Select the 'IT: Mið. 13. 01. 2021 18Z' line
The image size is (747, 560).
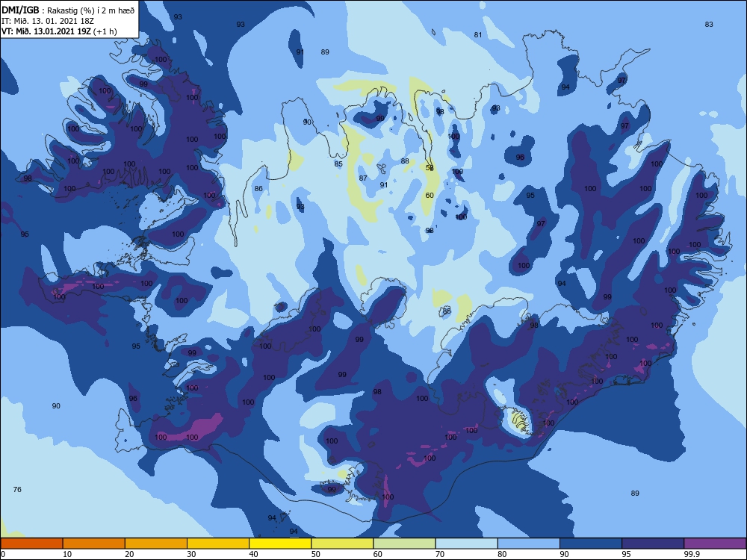click(x=48, y=21)
